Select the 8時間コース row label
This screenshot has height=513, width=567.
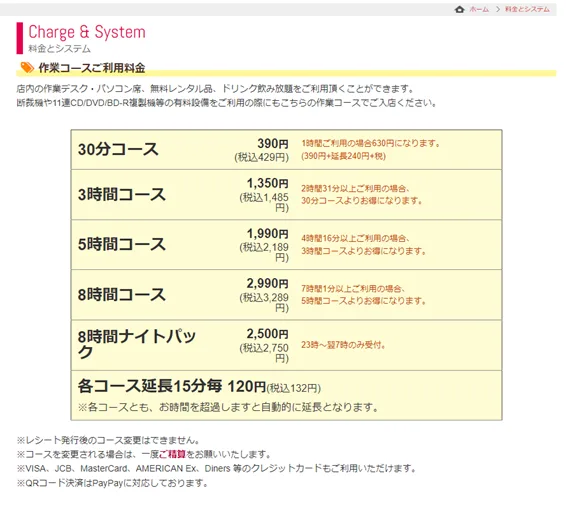point(122,295)
